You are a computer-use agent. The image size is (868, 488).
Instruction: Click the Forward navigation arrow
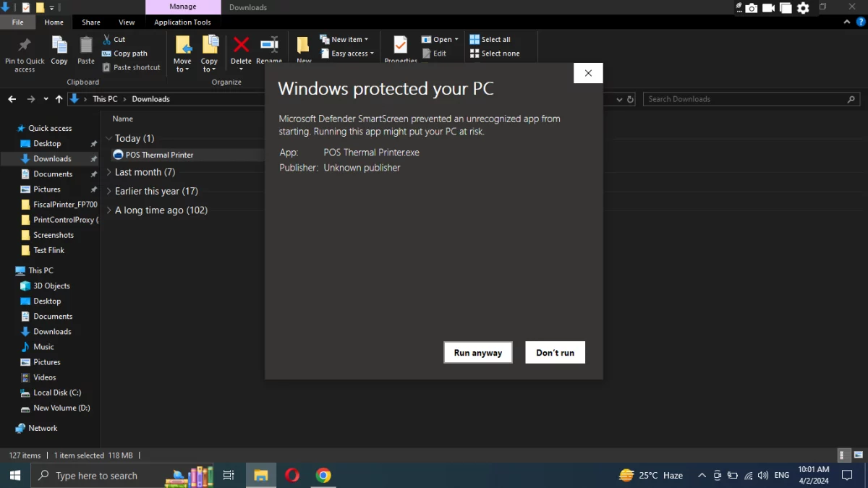(30, 99)
